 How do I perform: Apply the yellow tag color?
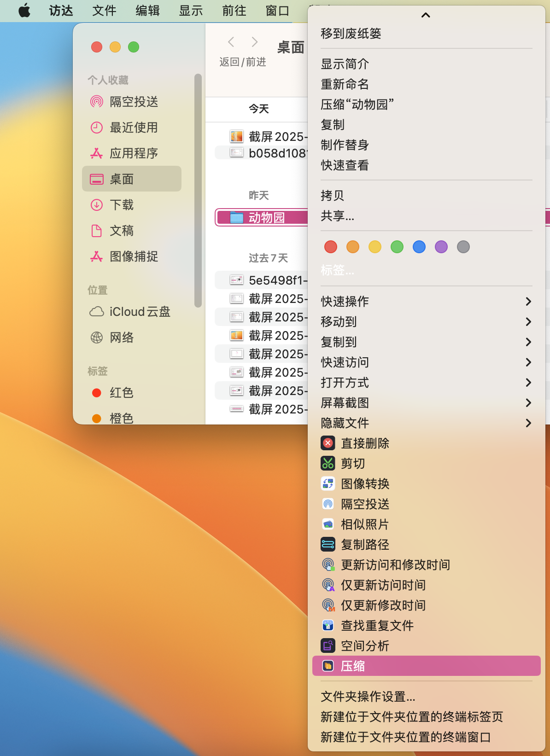375,247
